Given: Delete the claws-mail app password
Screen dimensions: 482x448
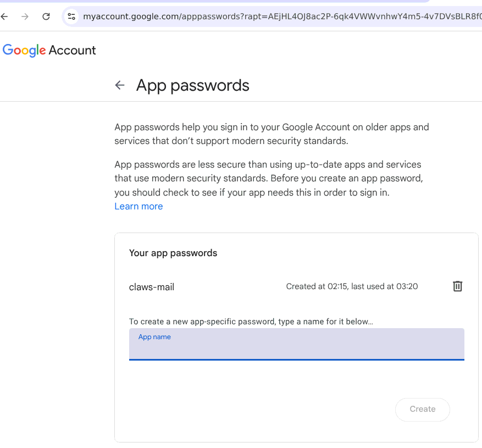Looking at the screenshot, I should pyautogui.click(x=457, y=286).
